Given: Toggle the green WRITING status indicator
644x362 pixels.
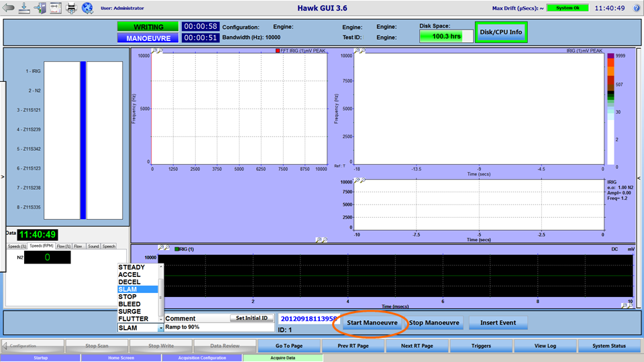Looking at the screenshot, I should tap(148, 27).
